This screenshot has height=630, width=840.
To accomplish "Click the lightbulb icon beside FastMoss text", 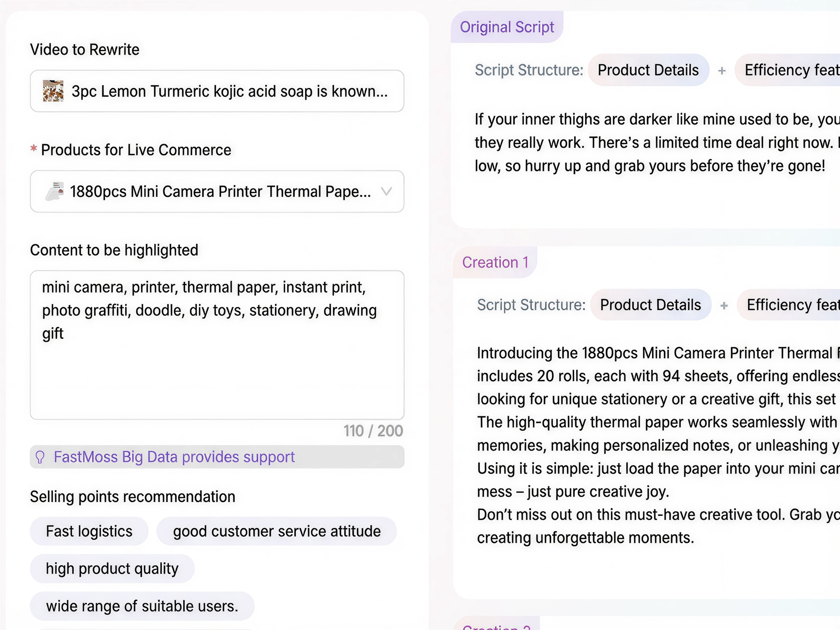I will pyautogui.click(x=40, y=457).
